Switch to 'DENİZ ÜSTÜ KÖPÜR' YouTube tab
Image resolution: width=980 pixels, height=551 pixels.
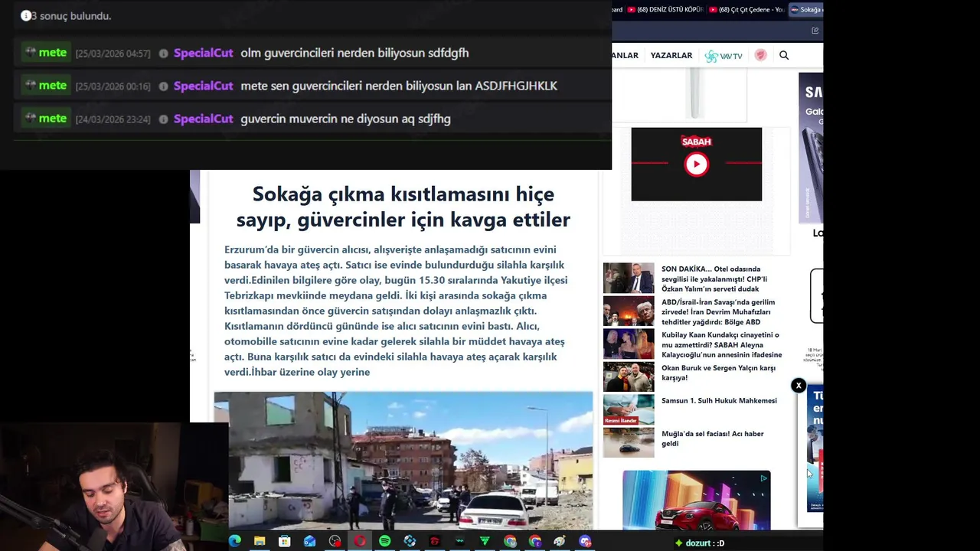click(665, 9)
